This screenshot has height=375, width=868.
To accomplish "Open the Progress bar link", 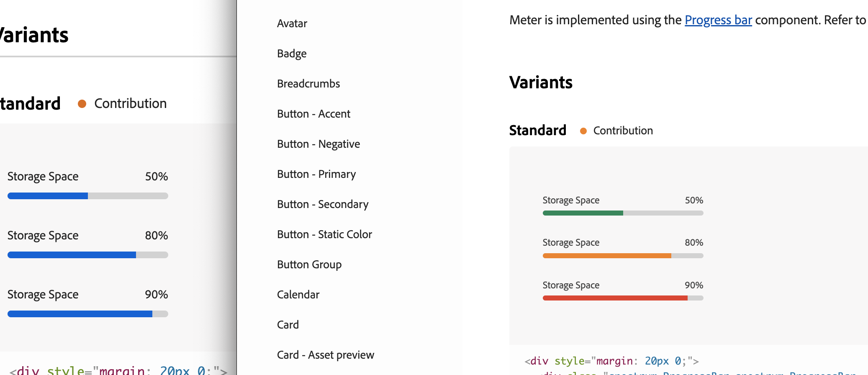I will coord(718,20).
